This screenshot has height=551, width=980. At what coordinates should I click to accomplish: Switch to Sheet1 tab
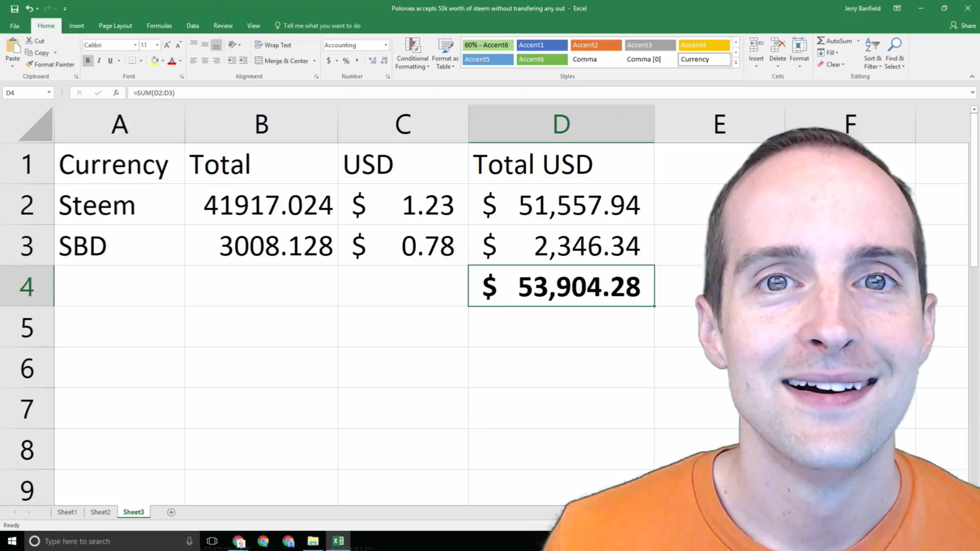(67, 512)
